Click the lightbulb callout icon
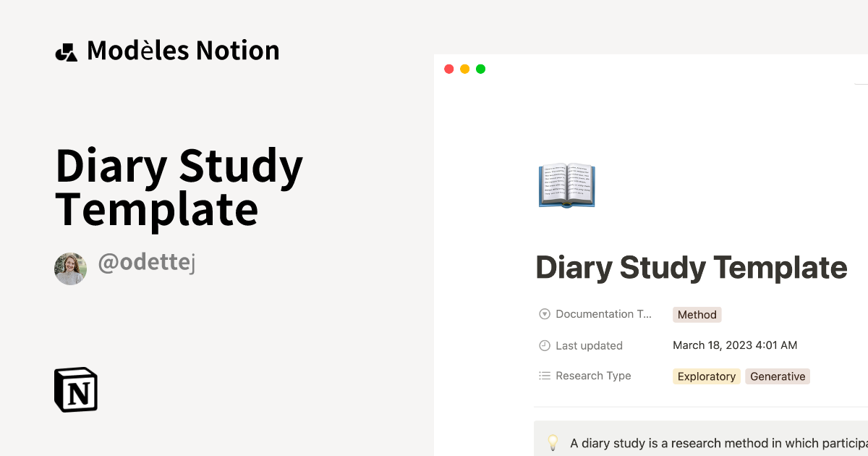This screenshot has width=868, height=456. tap(553, 442)
